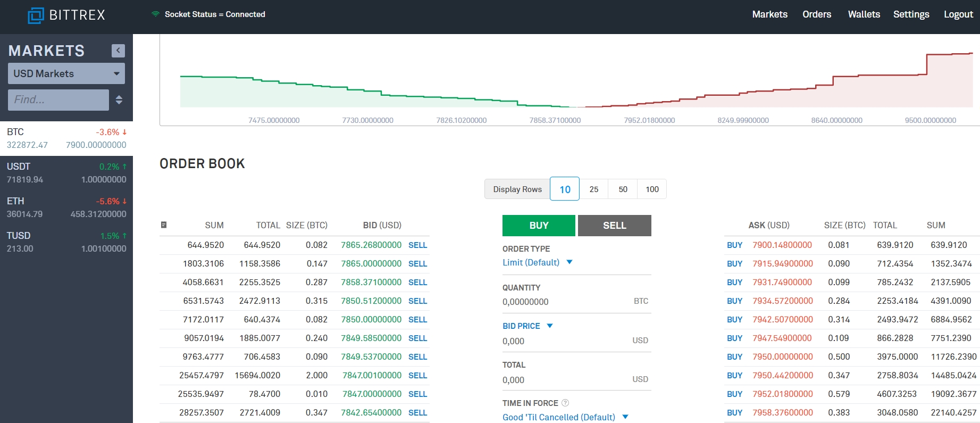
Task: Click the ASK (USD) column header
Action: click(x=769, y=226)
